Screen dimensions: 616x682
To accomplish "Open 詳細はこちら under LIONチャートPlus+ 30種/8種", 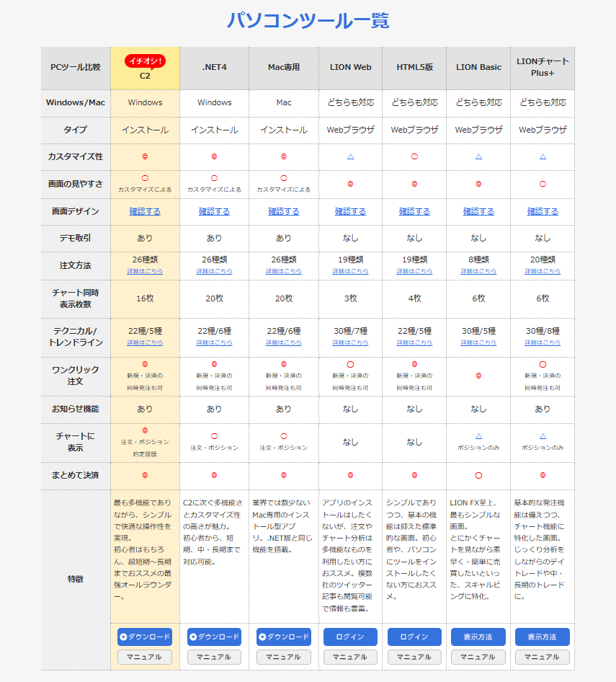I will pos(543,342).
